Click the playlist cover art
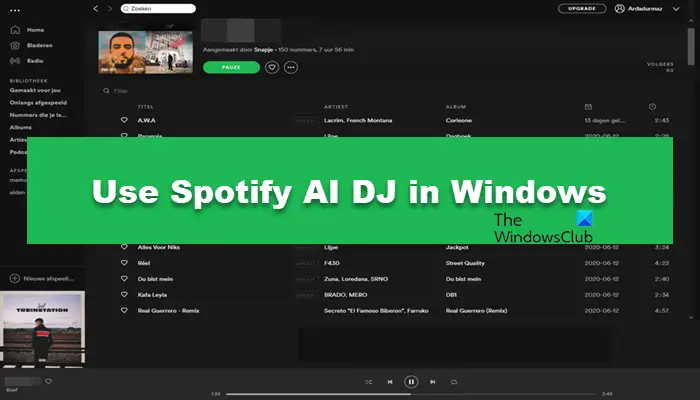 point(146,52)
